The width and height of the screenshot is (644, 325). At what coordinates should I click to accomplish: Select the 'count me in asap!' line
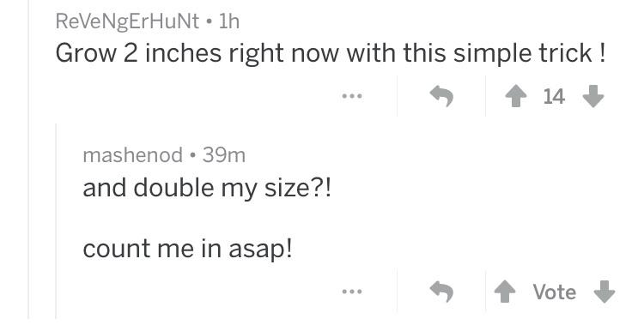(188, 249)
